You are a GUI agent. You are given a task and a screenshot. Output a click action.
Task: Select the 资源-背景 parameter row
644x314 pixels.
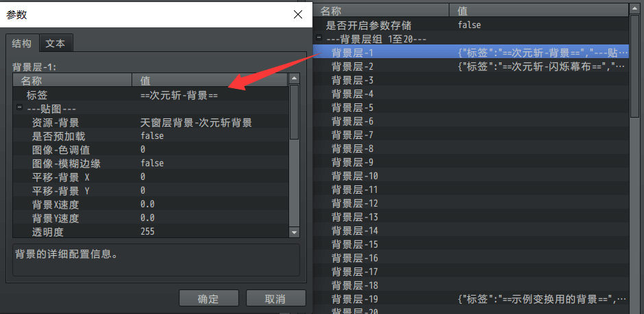151,122
